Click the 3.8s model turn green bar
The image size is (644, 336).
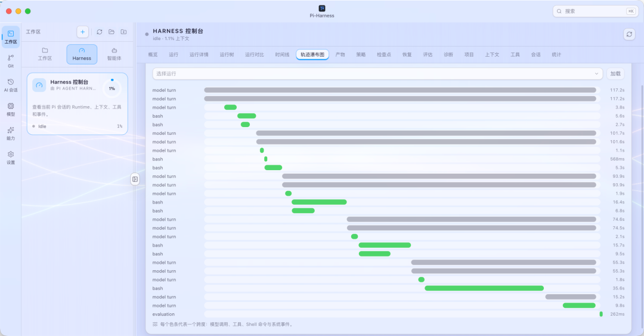click(x=230, y=107)
